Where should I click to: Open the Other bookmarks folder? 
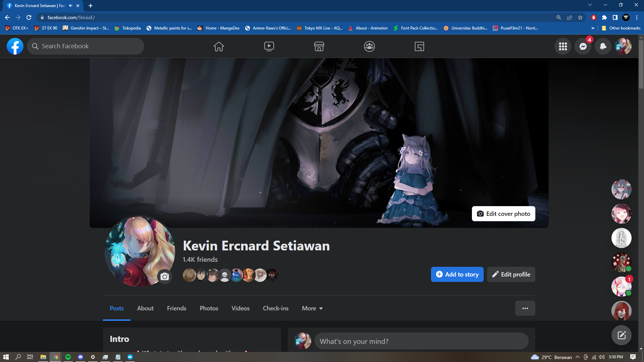pos(621,28)
